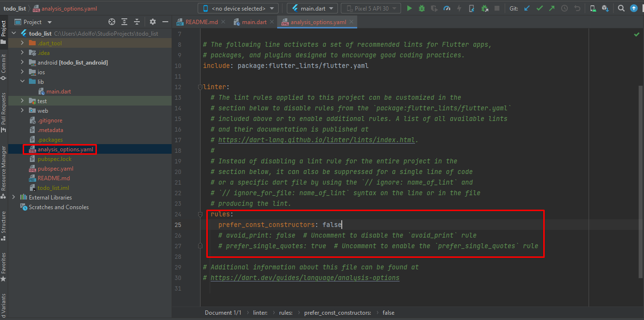Select main.dart in the project tree
The height and width of the screenshot is (320, 644).
[58, 92]
